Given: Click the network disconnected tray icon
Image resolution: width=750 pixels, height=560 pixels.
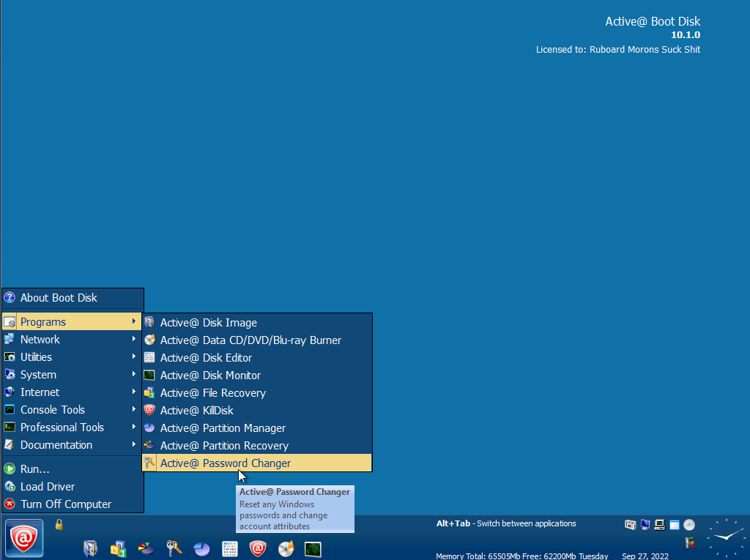Looking at the screenshot, I should coord(658,524).
